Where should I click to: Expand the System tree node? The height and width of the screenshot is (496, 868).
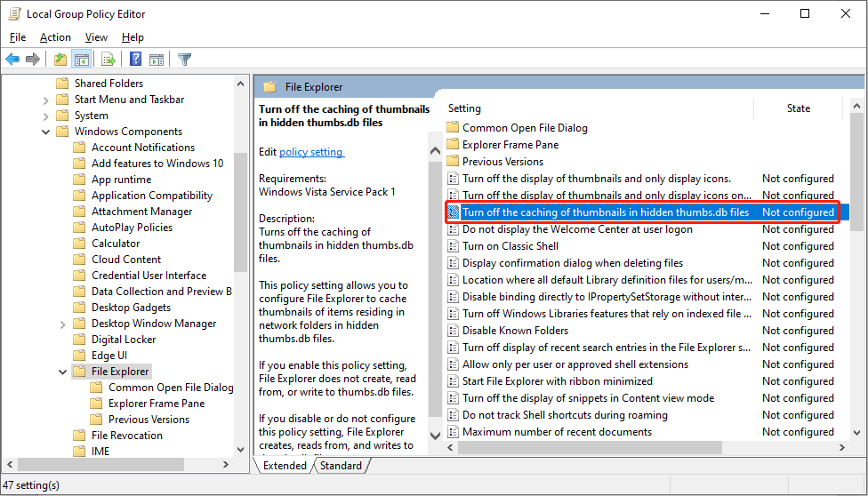tap(46, 116)
